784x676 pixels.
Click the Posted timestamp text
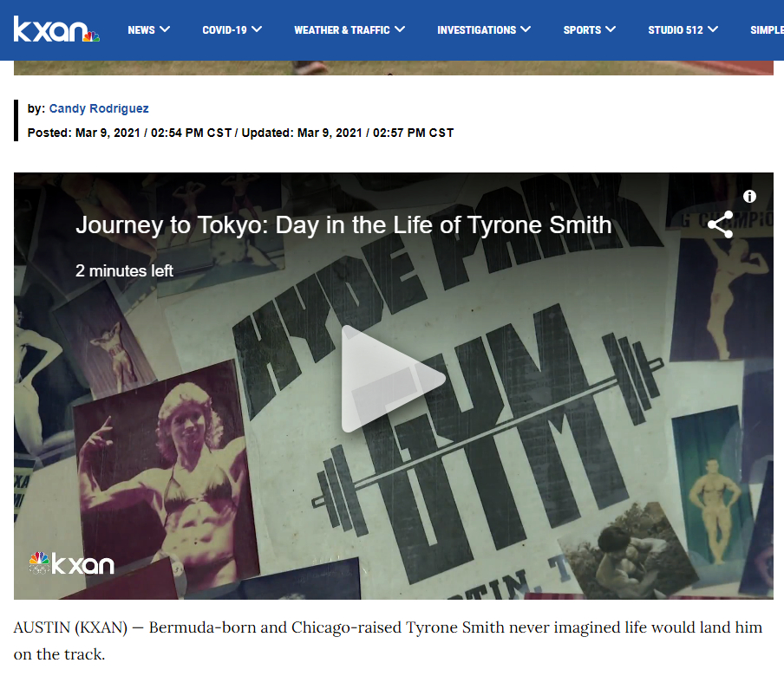(130, 133)
